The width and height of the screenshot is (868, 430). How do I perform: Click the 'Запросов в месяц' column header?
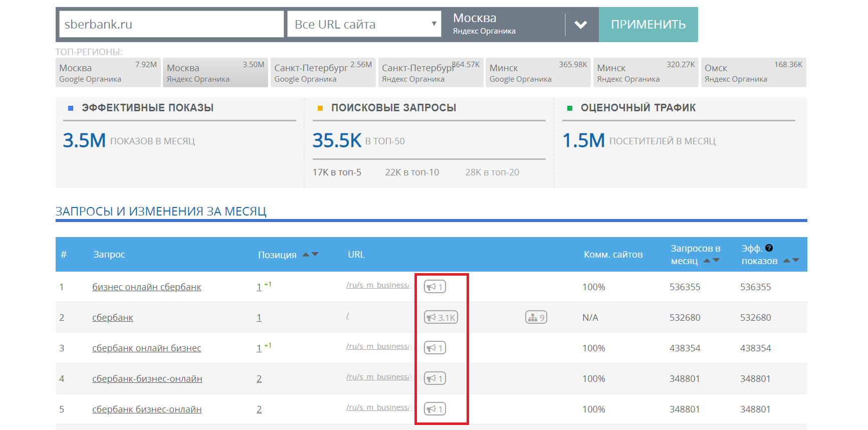coord(695,255)
